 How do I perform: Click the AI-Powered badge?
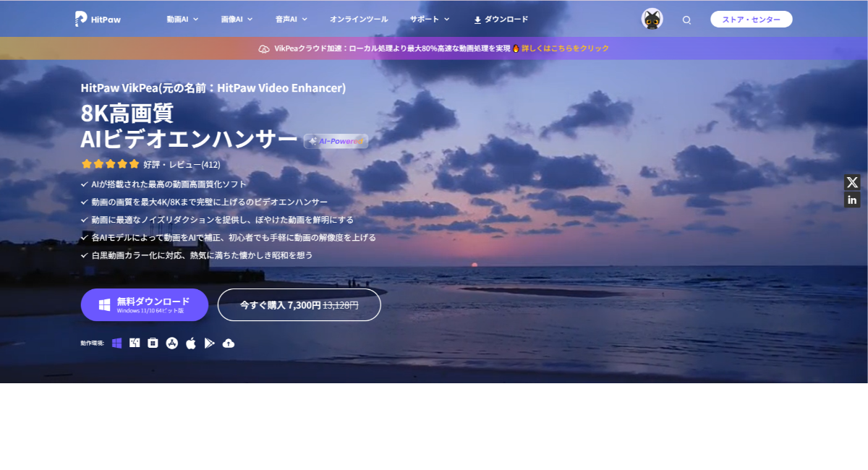pyautogui.click(x=336, y=141)
